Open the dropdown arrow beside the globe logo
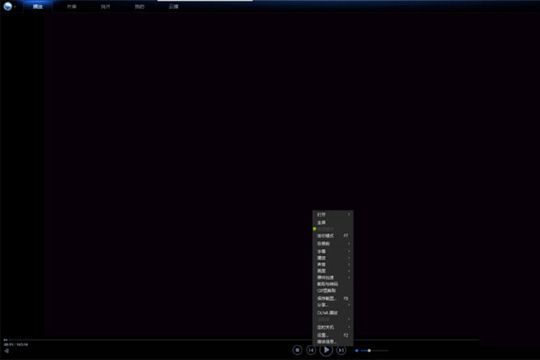The image size is (540, 360). pyautogui.click(x=15, y=7)
